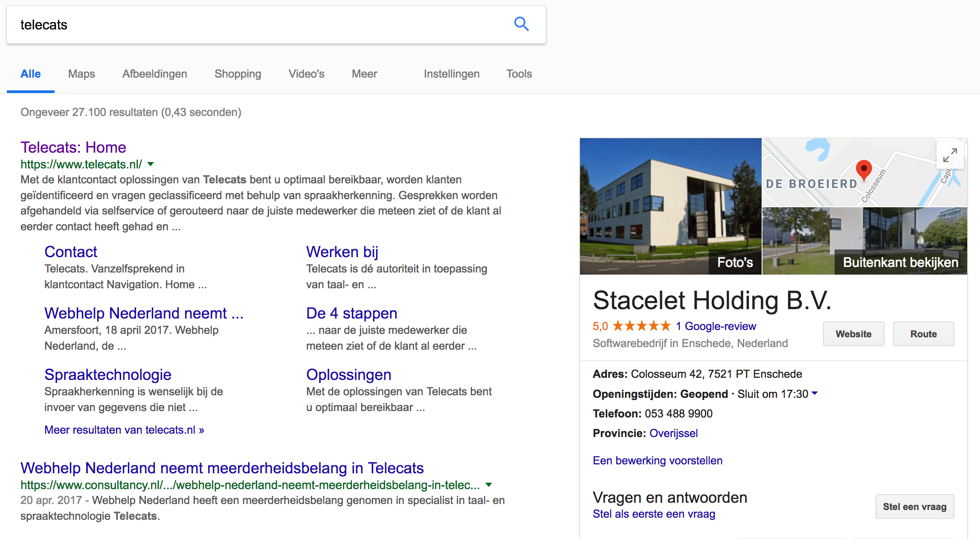The width and height of the screenshot is (980, 539).
Task: Switch to the Afbeeldingen tab
Action: coord(155,74)
